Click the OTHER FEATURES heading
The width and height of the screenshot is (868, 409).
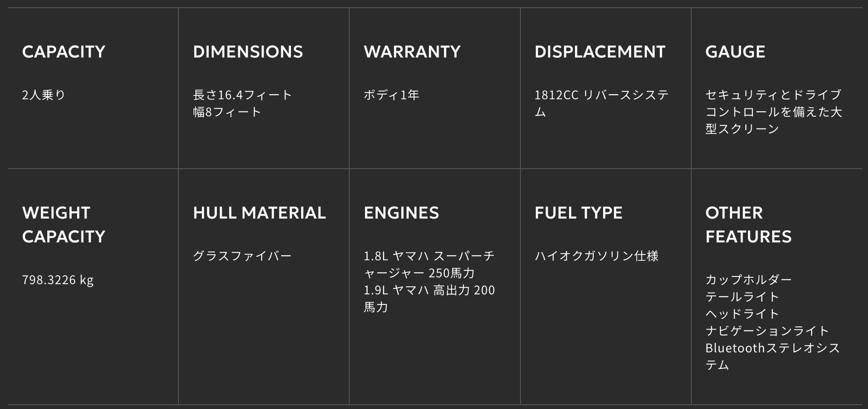[x=748, y=224]
